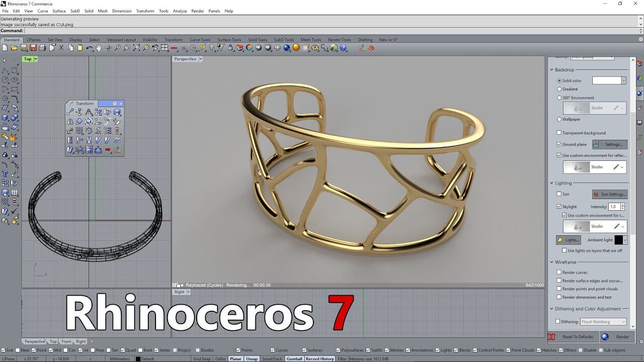Open the Transform palette gear settings
644x362 pixels.
(x=114, y=104)
